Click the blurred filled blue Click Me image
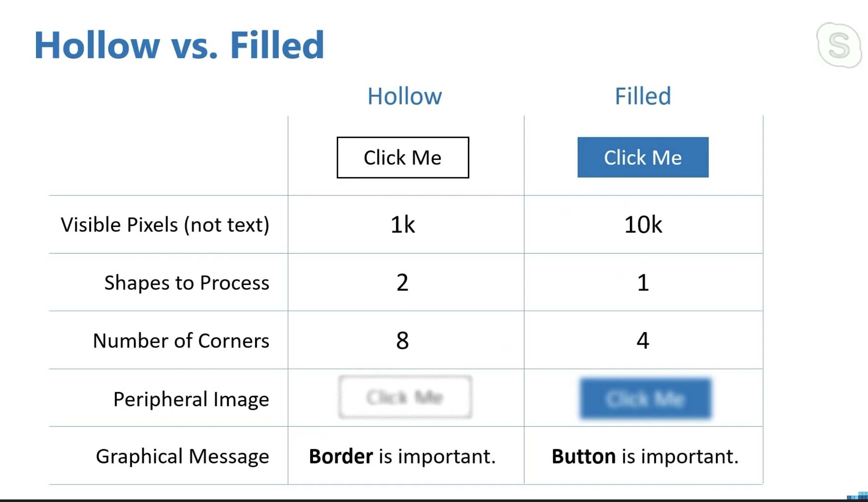The image size is (868, 502). tap(645, 398)
